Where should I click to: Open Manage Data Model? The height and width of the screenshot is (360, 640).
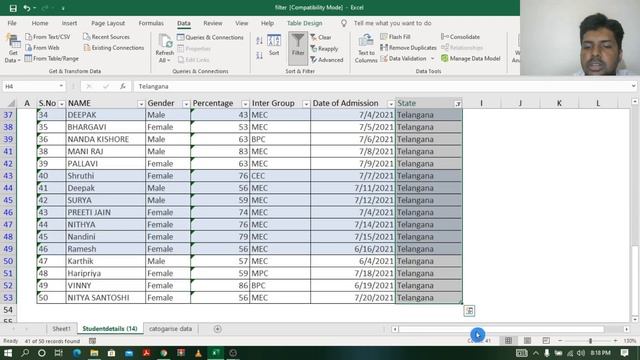pyautogui.click(x=471, y=59)
